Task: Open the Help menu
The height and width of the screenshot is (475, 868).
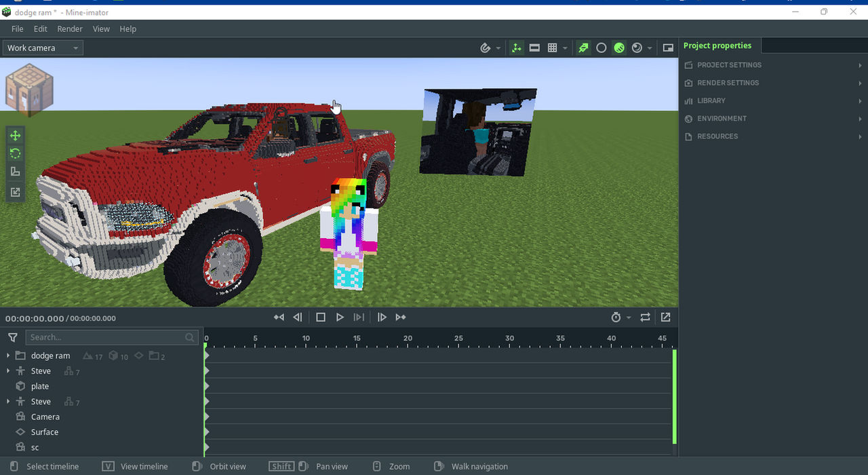Action: (x=128, y=29)
